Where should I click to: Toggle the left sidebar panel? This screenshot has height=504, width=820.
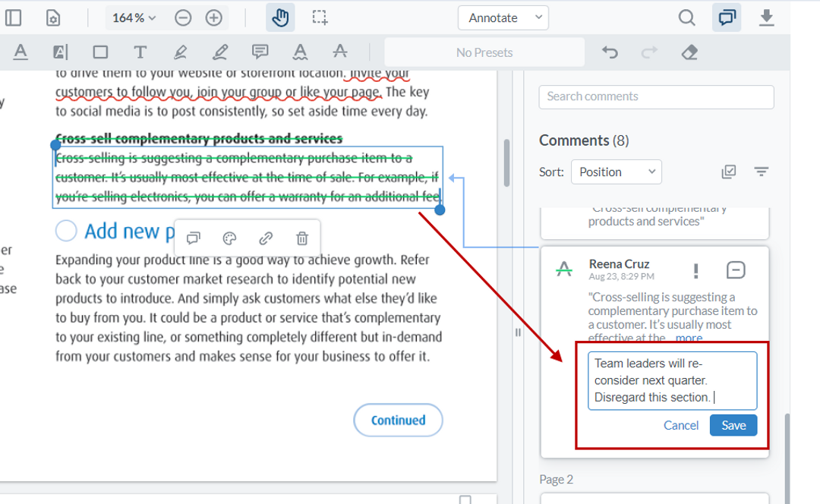13,17
